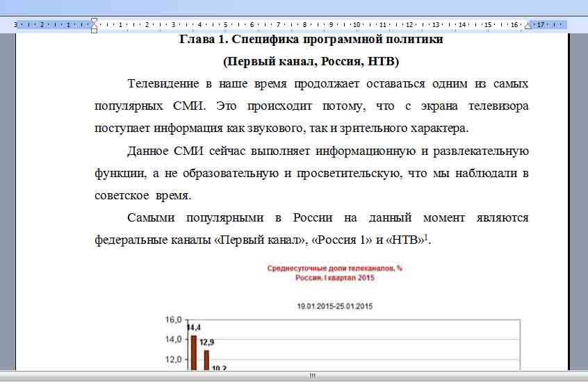
Task: Click the ruler at the 10 mark
Action: pyautogui.click(x=357, y=25)
